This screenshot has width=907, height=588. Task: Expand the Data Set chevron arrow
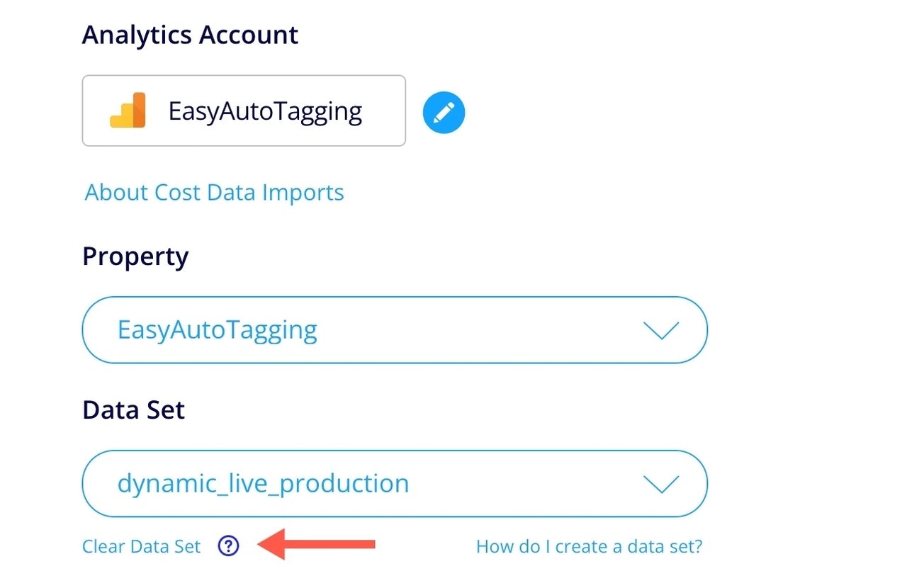tap(661, 484)
